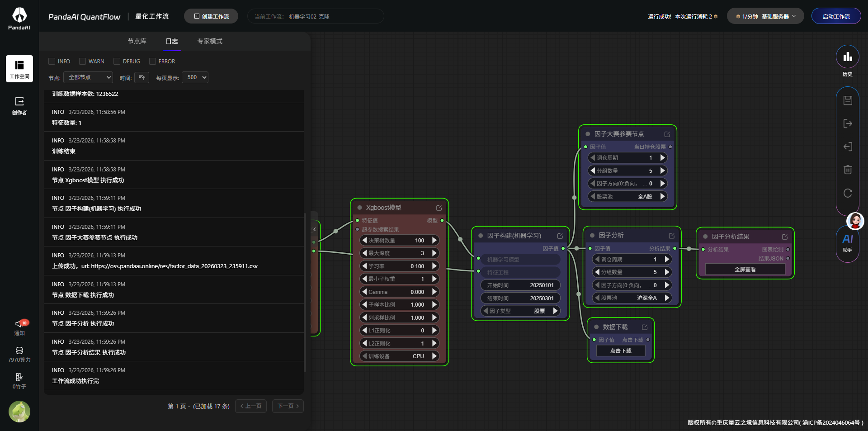Click the save workflow icon in right toolbar
The width and height of the screenshot is (868, 431).
point(848,100)
